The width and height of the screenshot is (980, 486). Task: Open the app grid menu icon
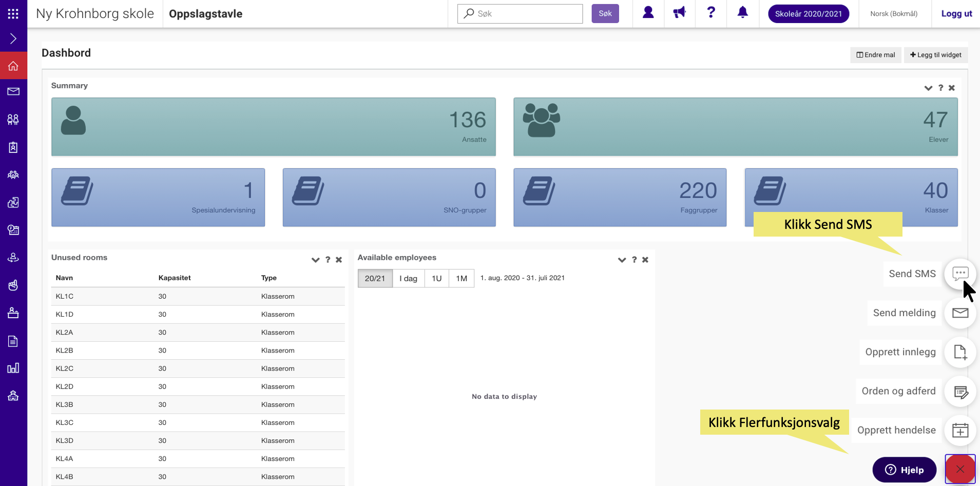coord(13,14)
